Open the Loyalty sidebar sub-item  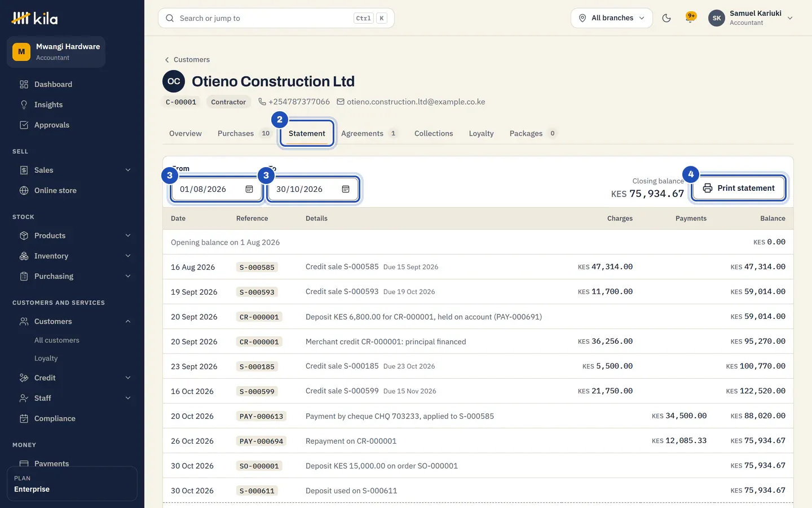pyautogui.click(x=46, y=358)
